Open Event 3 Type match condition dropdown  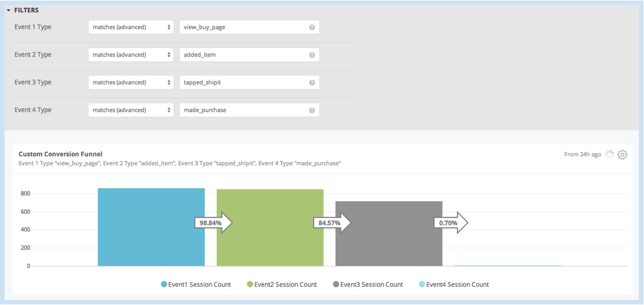coord(131,82)
